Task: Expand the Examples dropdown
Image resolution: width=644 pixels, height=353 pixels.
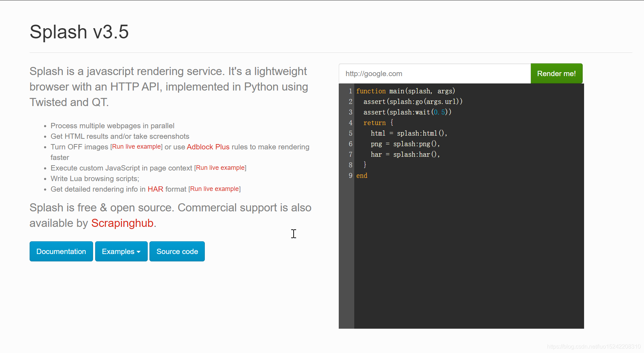Action: pos(121,252)
